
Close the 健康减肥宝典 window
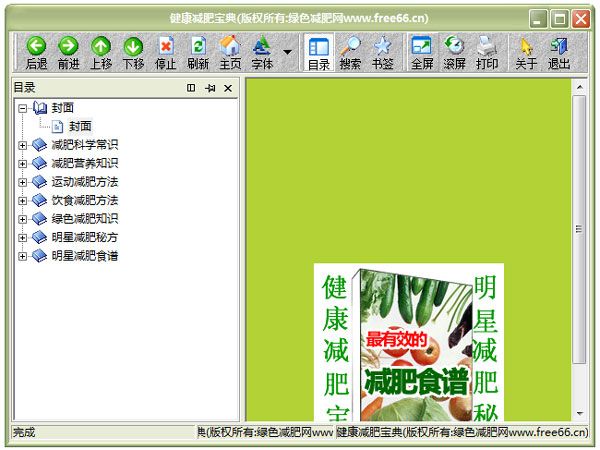(x=581, y=19)
